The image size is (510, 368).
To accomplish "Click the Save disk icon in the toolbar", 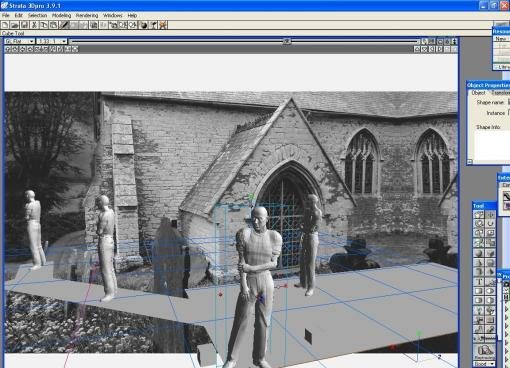I will (24, 25).
